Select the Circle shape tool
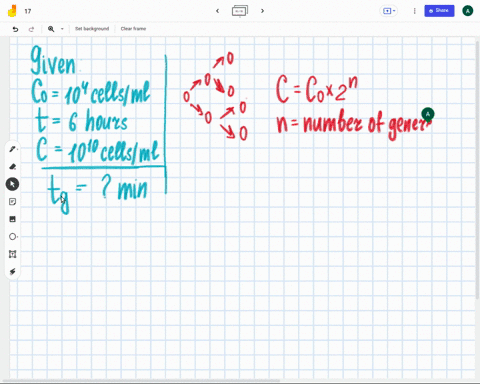 [12, 237]
